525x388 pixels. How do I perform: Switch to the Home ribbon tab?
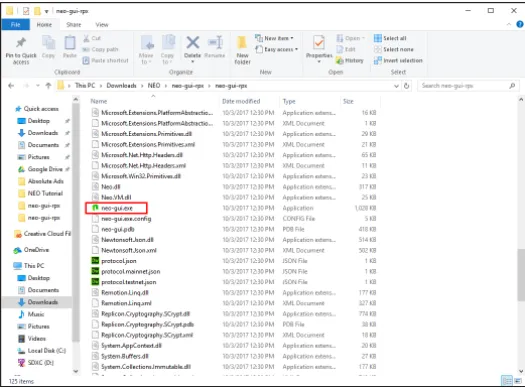(44, 24)
